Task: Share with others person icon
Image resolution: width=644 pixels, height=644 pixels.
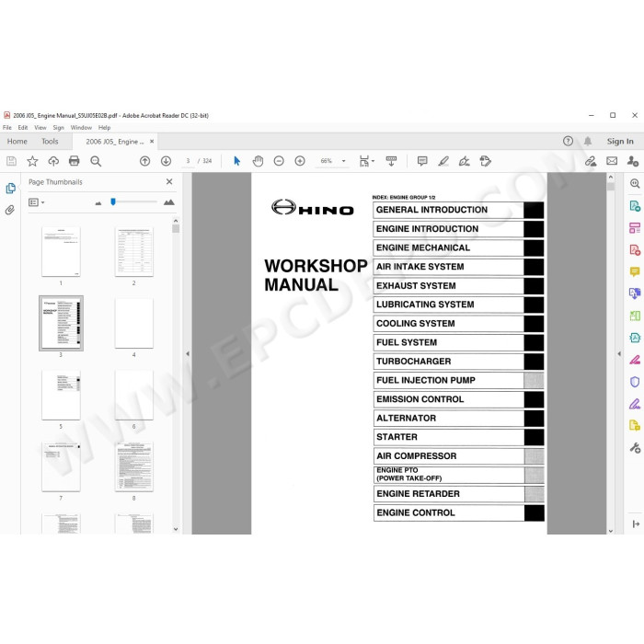Action: tap(633, 161)
